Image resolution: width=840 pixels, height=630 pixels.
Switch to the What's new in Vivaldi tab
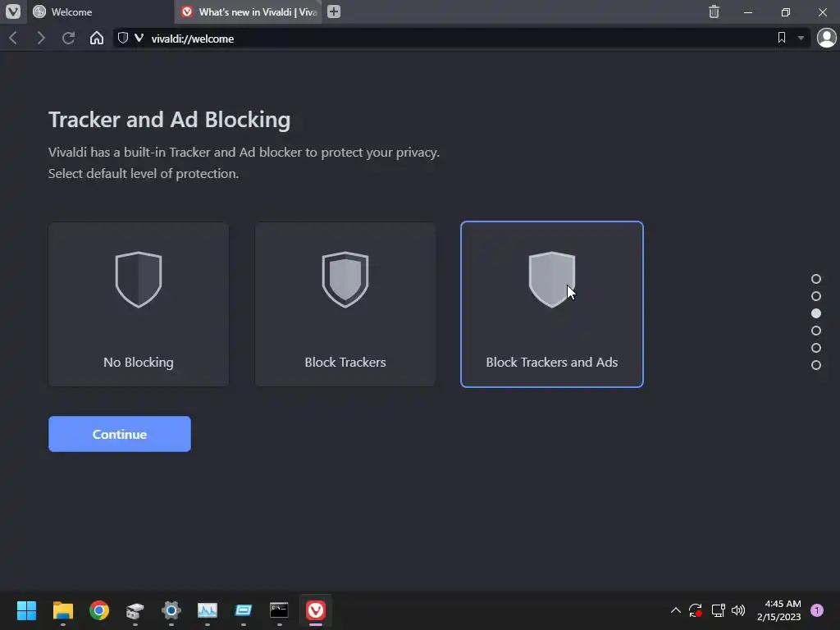tap(249, 11)
